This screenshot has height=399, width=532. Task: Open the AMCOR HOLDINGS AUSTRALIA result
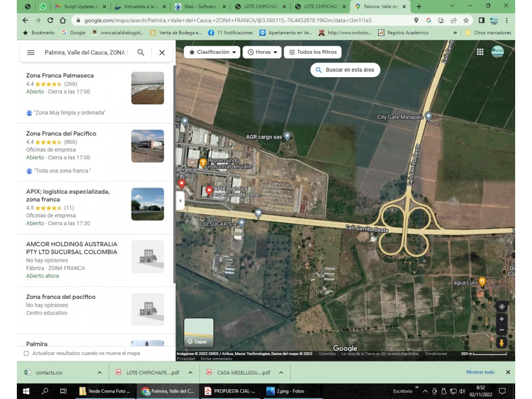pyautogui.click(x=95, y=260)
